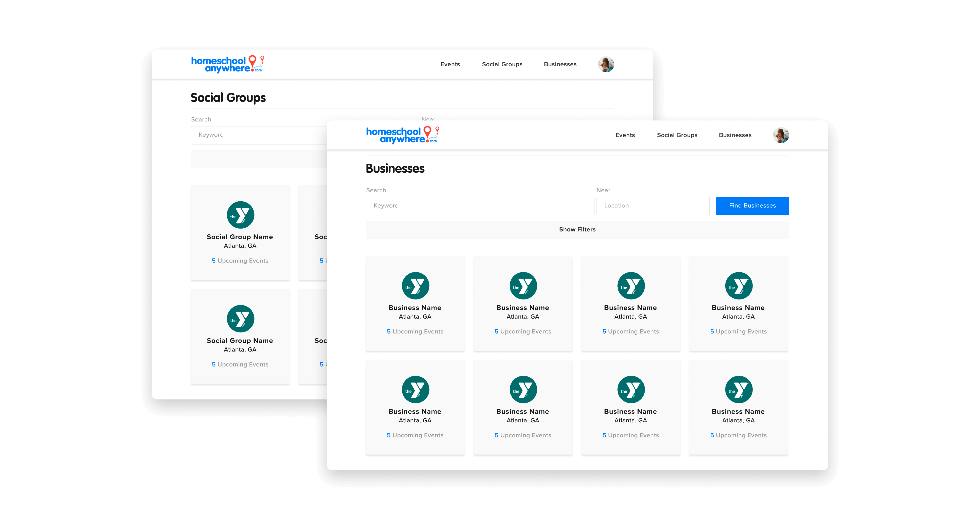Open Events in Businesses window navigation
Image resolution: width=980 pixels, height=520 pixels.
click(x=625, y=135)
